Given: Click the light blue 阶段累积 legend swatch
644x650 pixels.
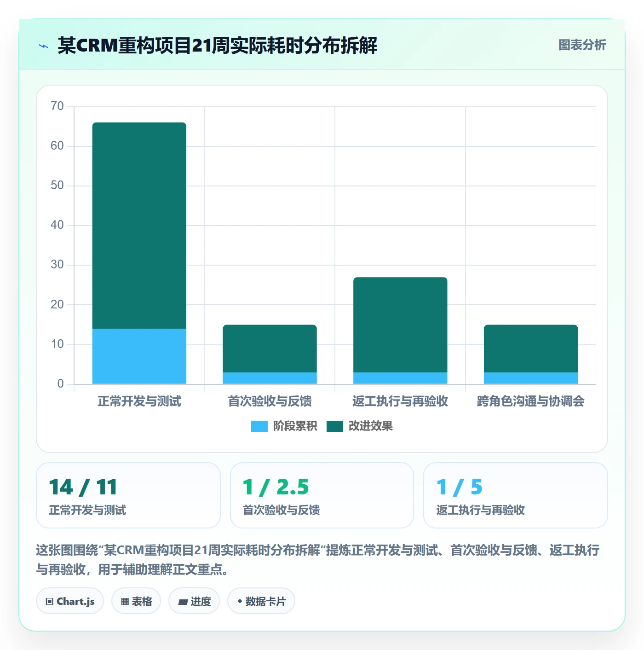Looking at the screenshot, I should click(259, 426).
